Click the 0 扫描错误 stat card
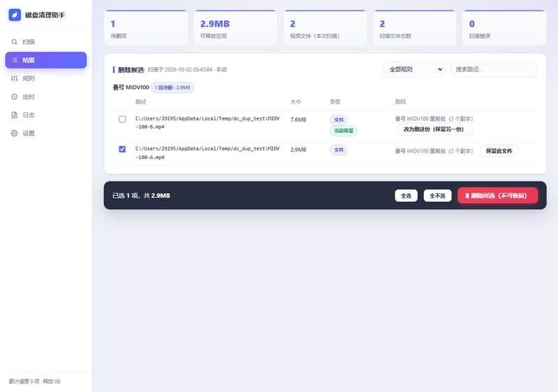Screen dimensions: 558x392 pos(504,28)
